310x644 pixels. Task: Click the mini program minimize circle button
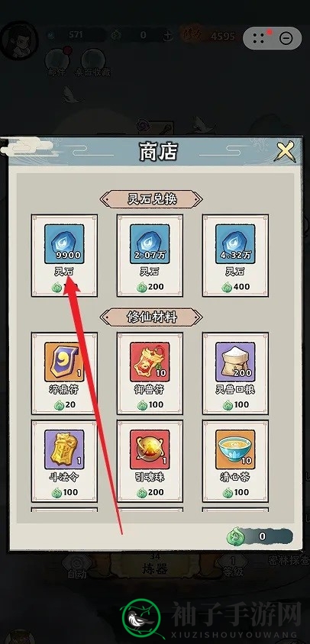point(286,39)
